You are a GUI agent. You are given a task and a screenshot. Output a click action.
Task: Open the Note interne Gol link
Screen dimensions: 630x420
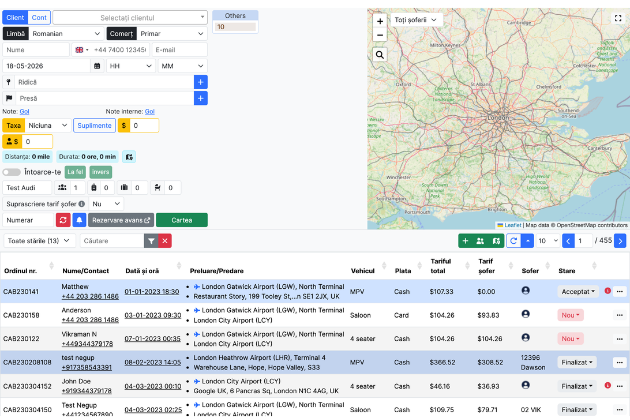(149, 112)
